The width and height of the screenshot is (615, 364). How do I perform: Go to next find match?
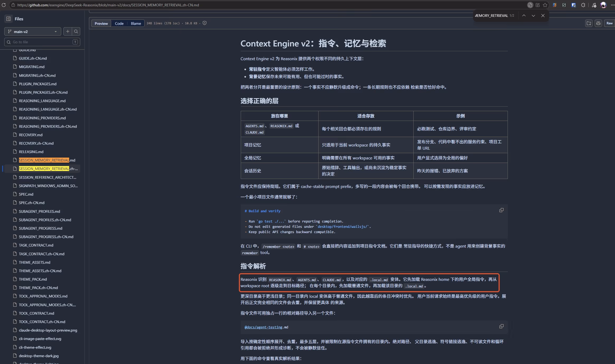tap(533, 16)
